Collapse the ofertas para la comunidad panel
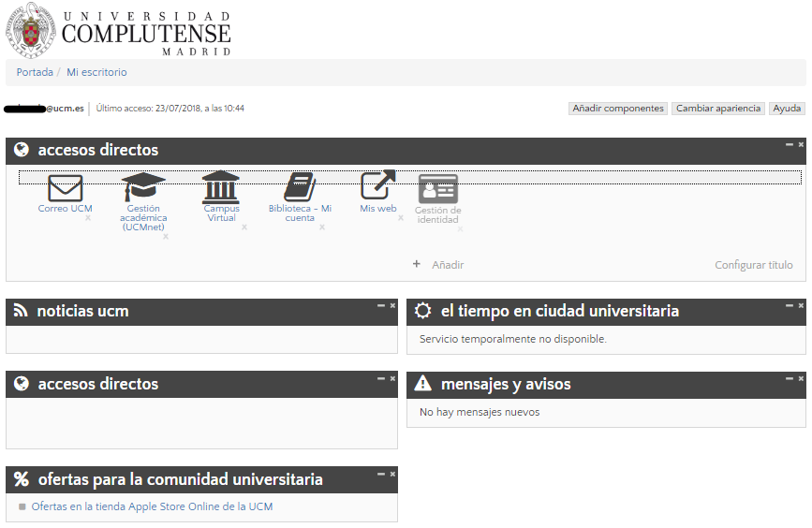812x528 pixels. tap(381, 474)
